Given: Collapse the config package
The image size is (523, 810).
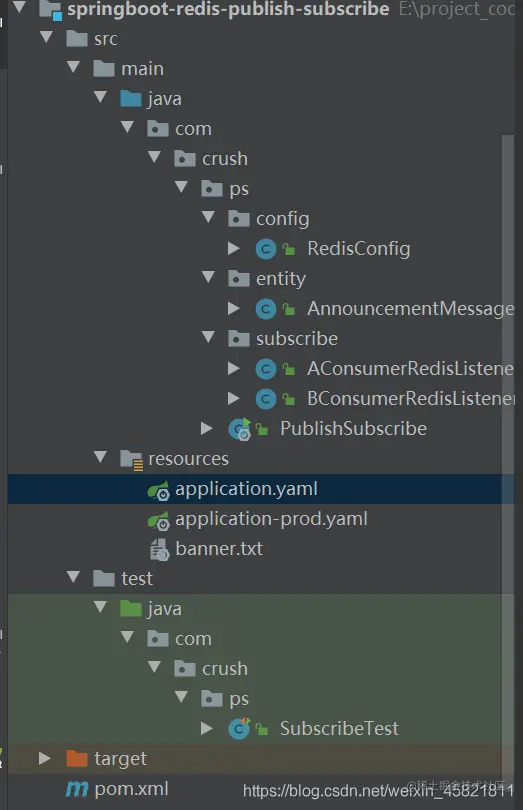Looking at the screenshot, I should (x=208, y=217).
